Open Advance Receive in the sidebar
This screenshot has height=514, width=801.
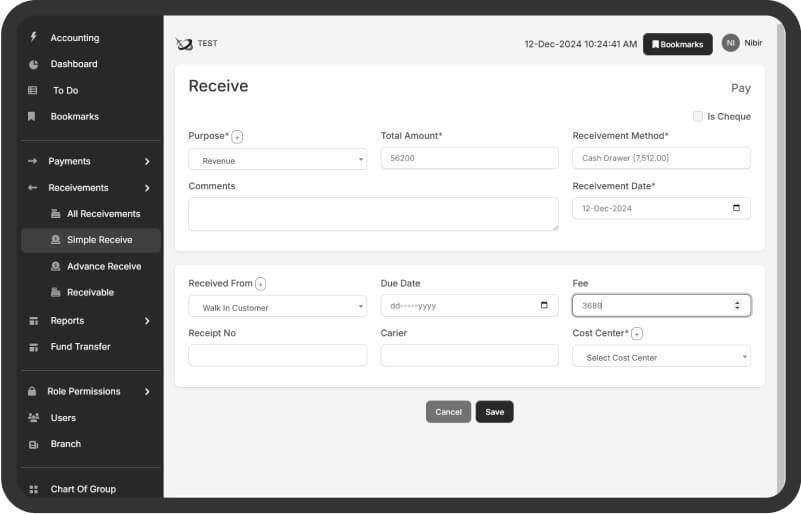pos(103,267)
